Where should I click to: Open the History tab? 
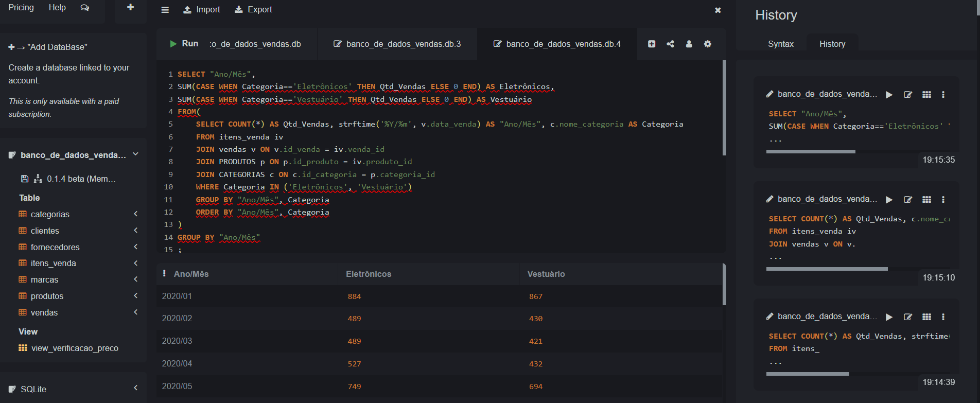tap(832, 44)
